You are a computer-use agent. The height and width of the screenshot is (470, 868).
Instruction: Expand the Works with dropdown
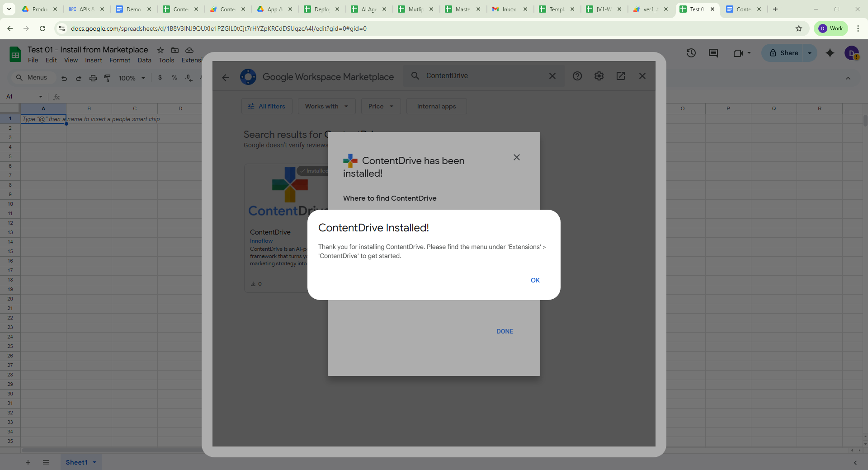(x=327, y=106)
